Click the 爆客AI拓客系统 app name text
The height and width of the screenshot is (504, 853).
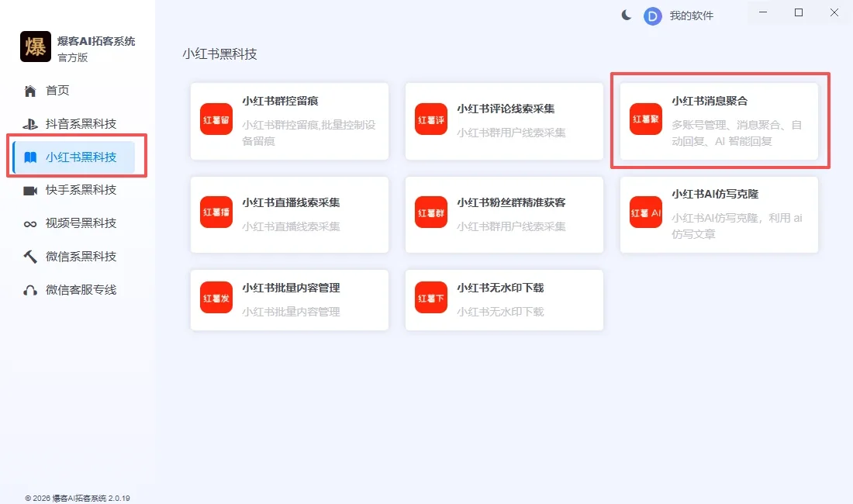(96, 41)
